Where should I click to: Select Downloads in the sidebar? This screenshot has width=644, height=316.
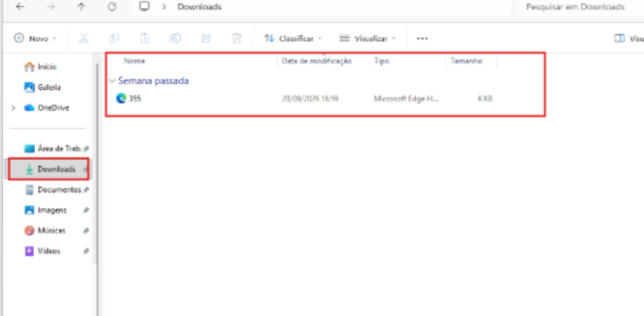49,169
